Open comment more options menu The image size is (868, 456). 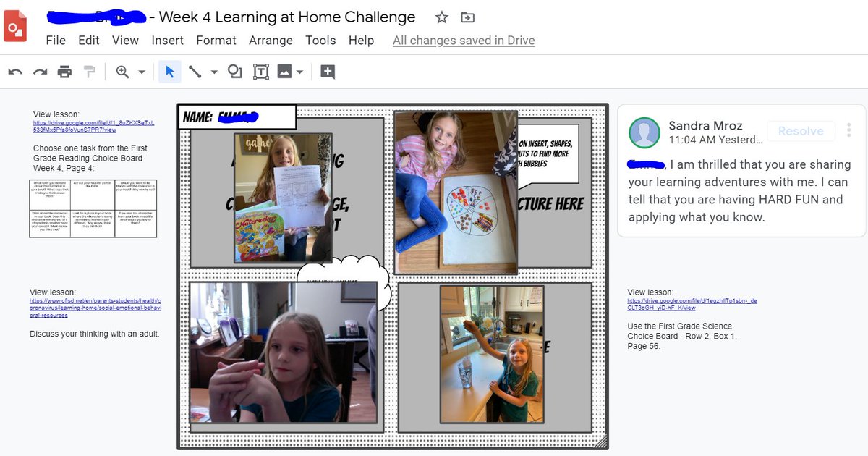849,130
